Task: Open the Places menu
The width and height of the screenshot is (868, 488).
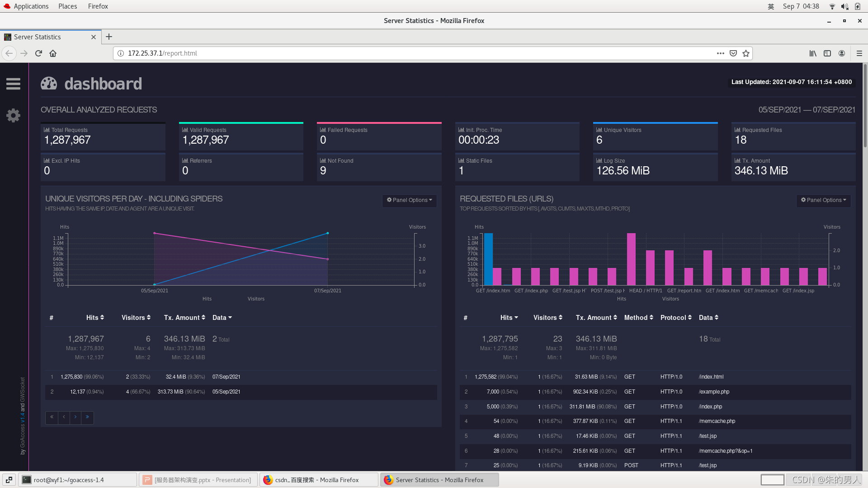Action: (x=67, y=6)
